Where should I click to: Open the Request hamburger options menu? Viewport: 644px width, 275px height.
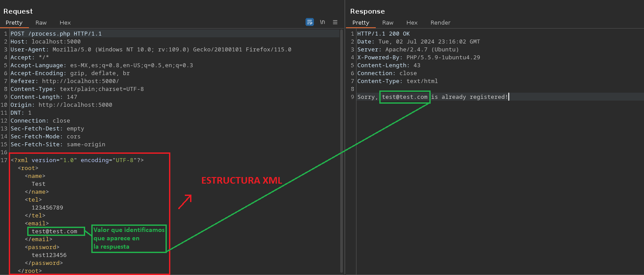click(335, 22)
